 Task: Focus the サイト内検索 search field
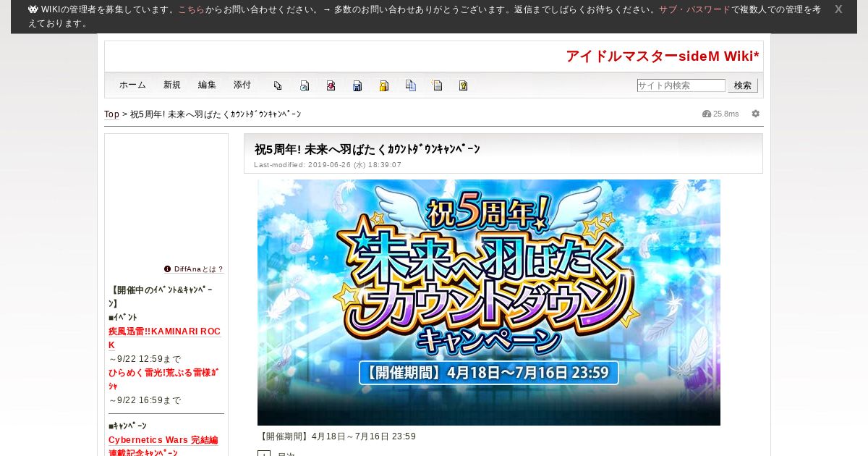681,85
